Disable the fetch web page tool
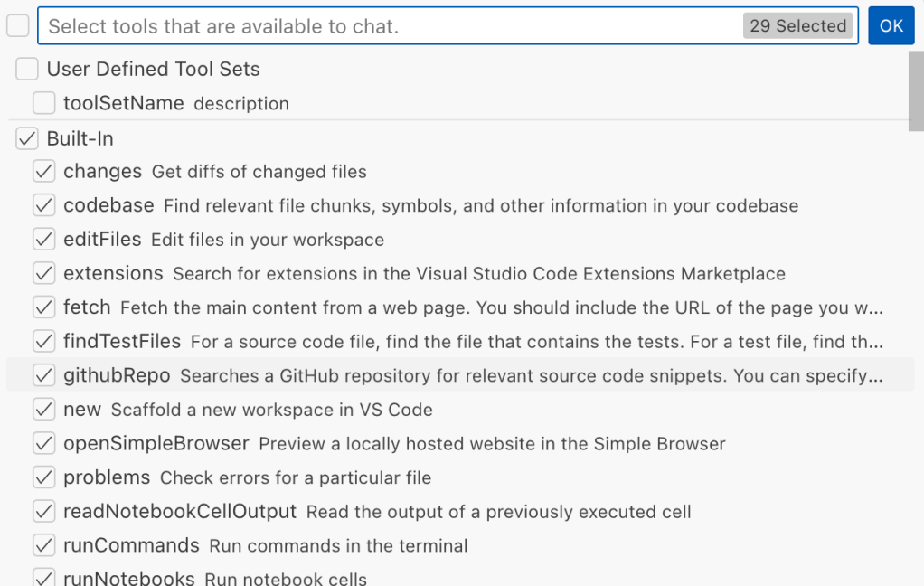The height and width of the screenshot is (586, 924). click(x=43, y=307)
